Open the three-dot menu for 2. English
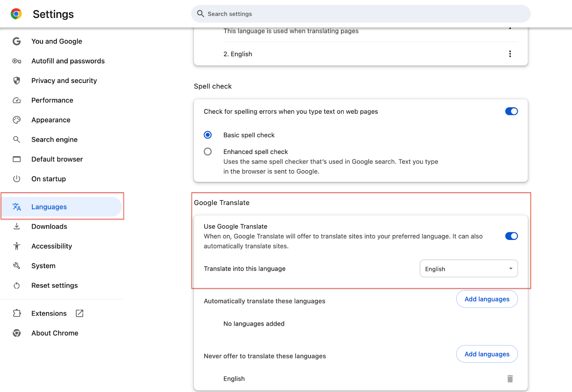The height and width of the screenshot is (392, 572). coord(510,54)
